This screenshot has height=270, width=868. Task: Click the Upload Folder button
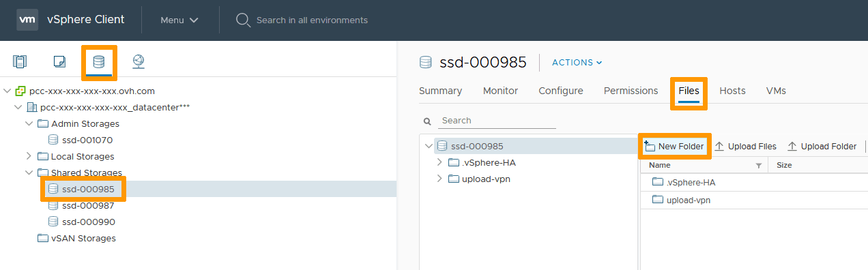pos(822,146)
